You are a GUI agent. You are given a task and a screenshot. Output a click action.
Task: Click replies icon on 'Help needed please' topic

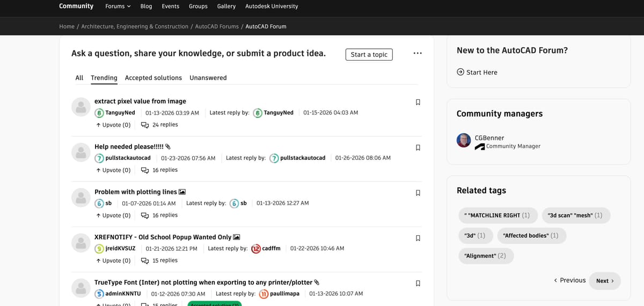pyautogui.click(x=144, y=170)
